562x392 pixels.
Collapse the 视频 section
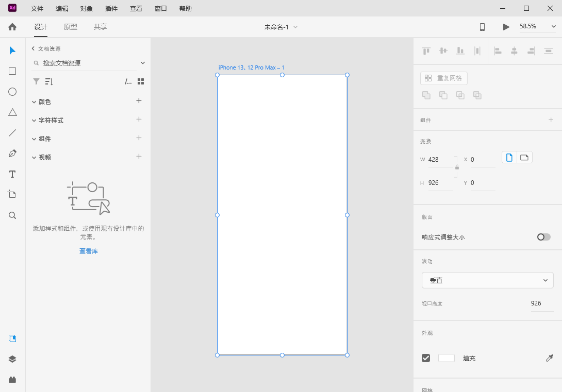point(34,158)
